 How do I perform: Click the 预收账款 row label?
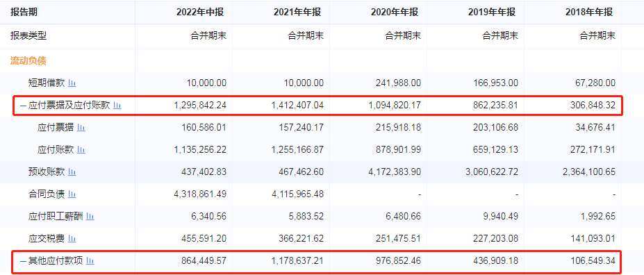tap(47, 172)
